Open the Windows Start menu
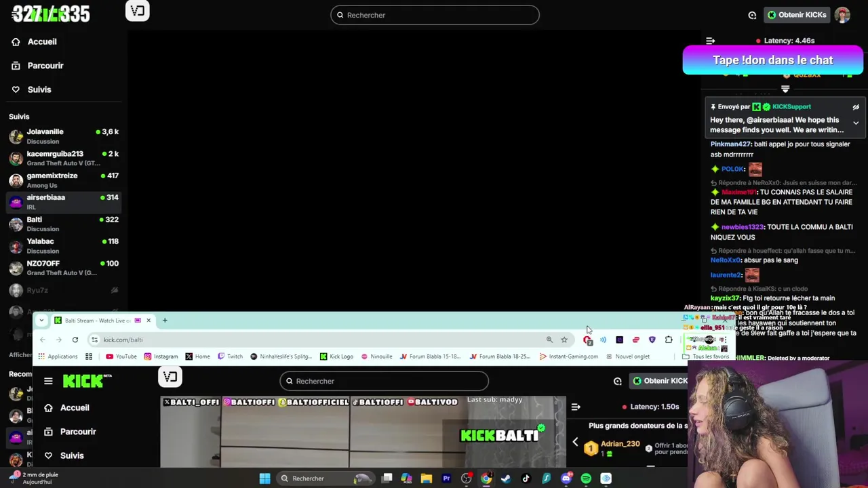868x488 pixels. (264, 479)
